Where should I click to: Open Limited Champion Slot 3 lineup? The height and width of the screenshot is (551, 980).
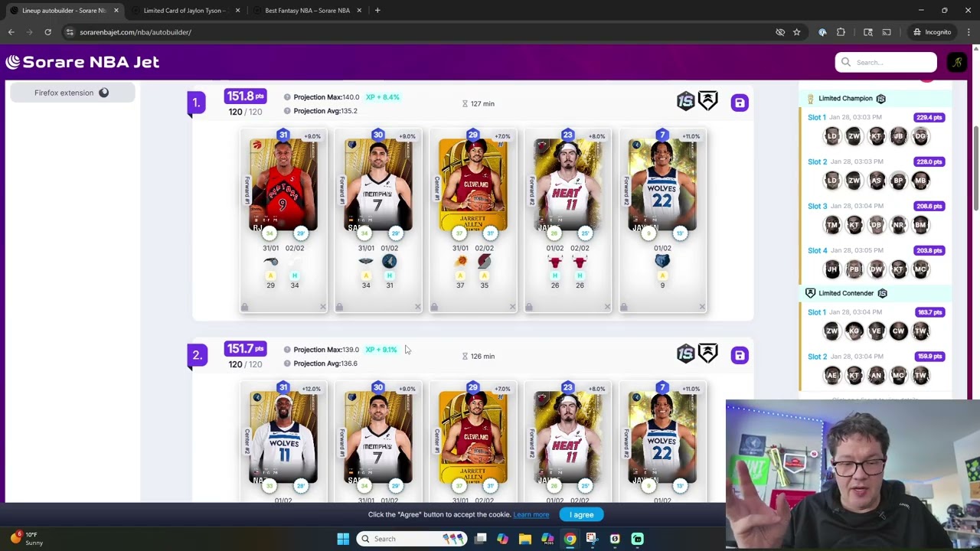coord(876,218)
